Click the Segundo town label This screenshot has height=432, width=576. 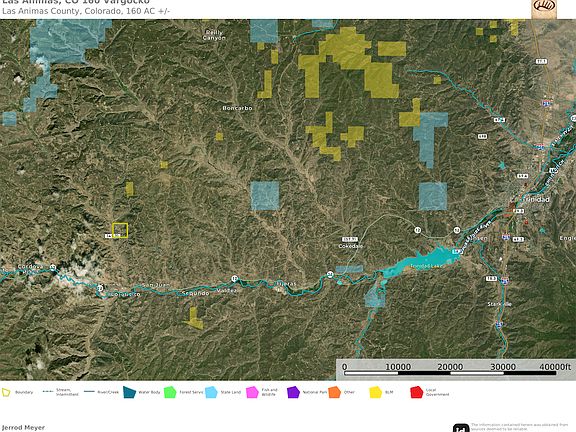coord(196,293)
